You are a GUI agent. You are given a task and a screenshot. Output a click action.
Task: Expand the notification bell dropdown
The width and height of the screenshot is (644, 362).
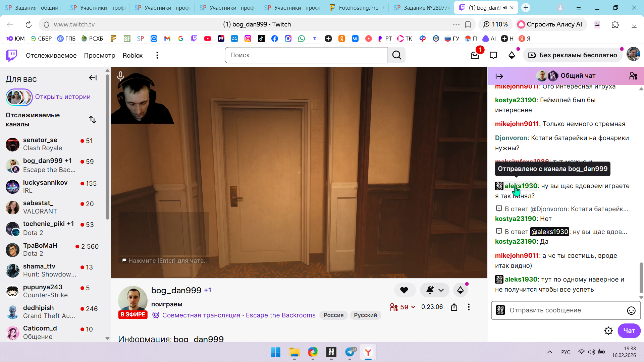coord(441,290)
